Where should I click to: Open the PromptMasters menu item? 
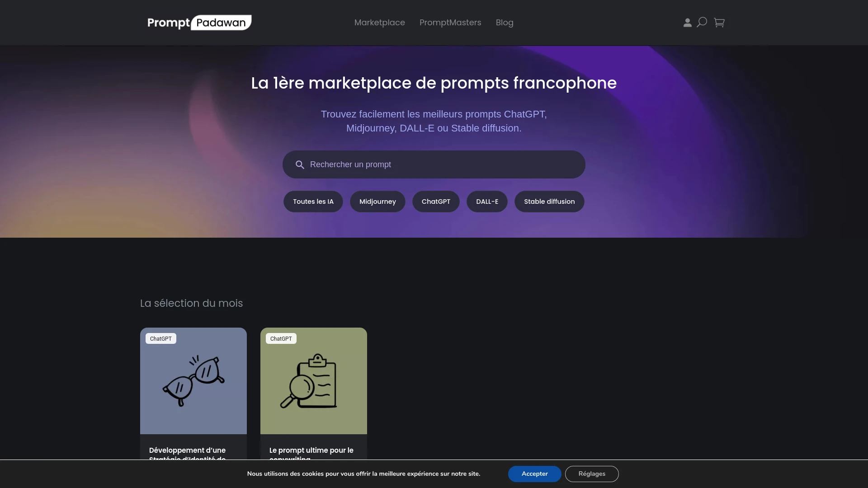pyautogui.click(x=450, y=23)
